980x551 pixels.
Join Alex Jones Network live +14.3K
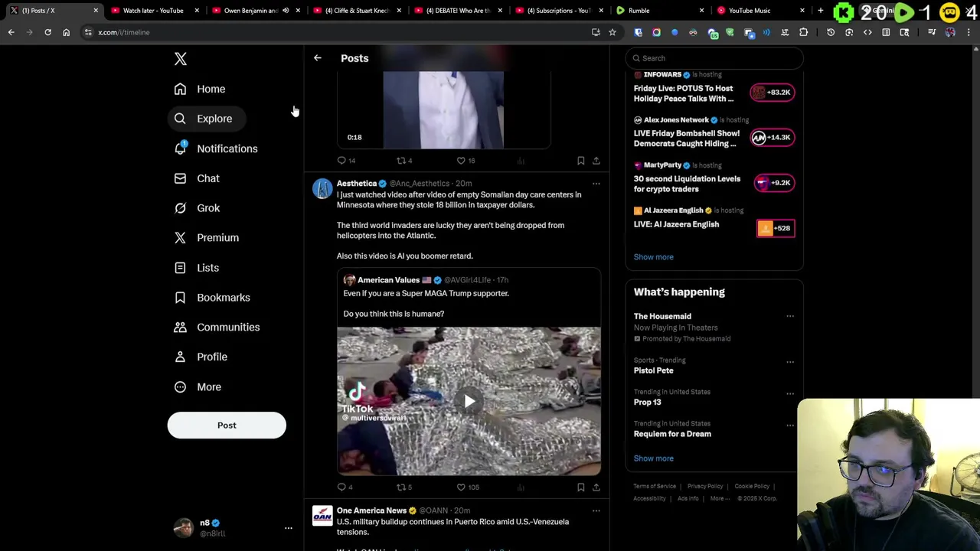[772, 138]
